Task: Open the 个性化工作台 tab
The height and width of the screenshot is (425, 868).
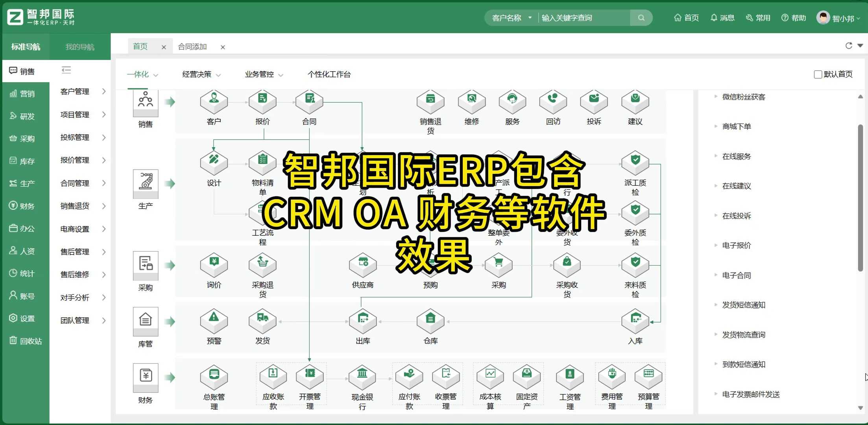Action: click(x=329, y=74)
